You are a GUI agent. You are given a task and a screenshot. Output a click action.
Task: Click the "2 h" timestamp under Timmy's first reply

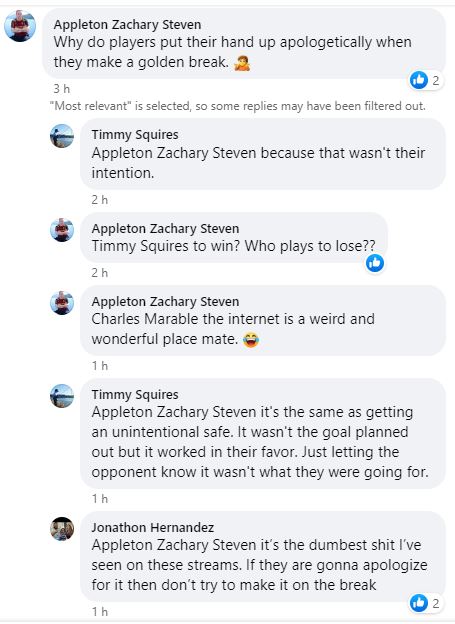[100, 200]
